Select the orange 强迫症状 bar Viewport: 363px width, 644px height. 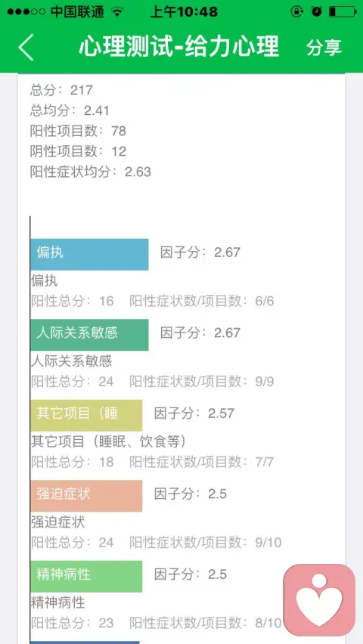(x=86, y=496)
